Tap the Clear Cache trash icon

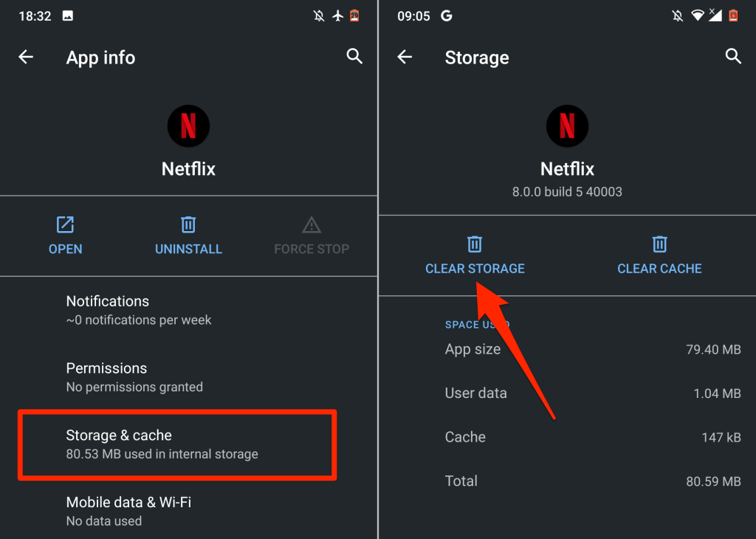(x=659, y=244)
